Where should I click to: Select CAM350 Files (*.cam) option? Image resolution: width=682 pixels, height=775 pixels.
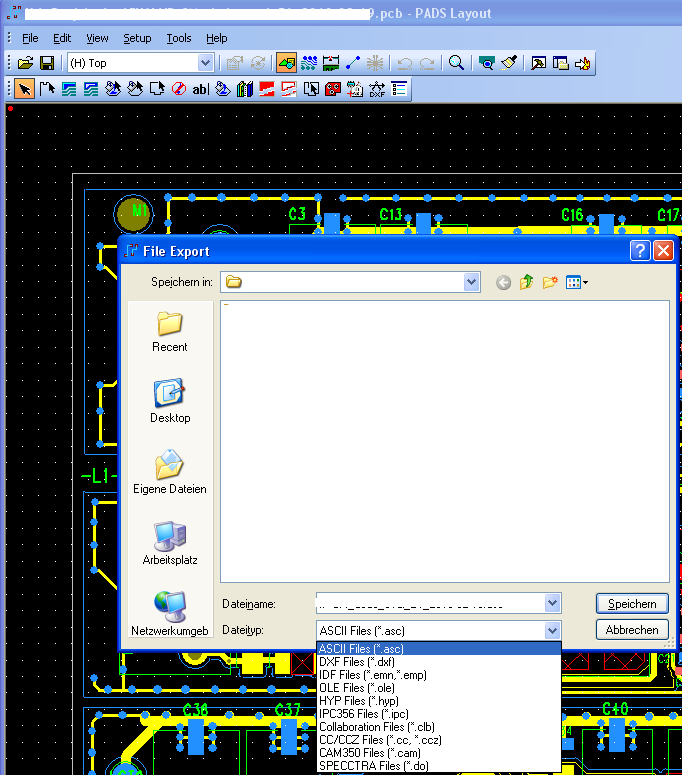tap(439, 753)
